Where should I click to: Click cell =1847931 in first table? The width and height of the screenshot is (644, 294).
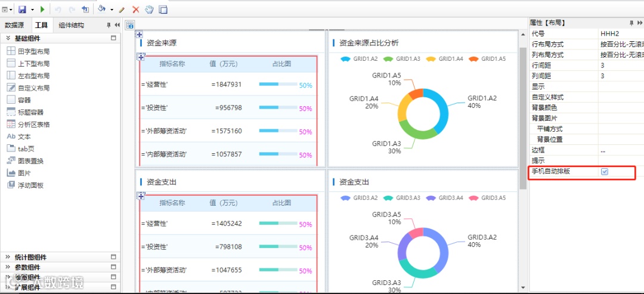point(227,84)
